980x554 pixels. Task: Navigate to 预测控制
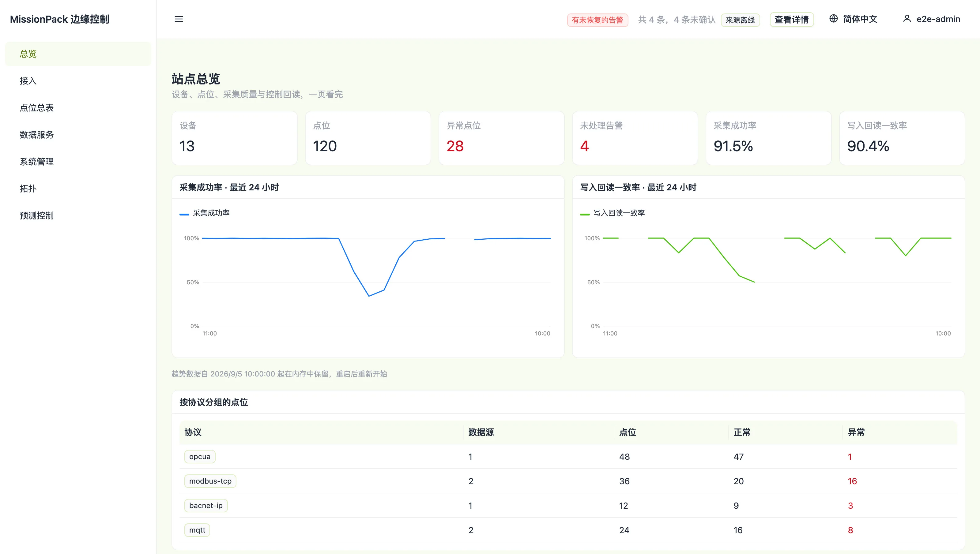78,215
